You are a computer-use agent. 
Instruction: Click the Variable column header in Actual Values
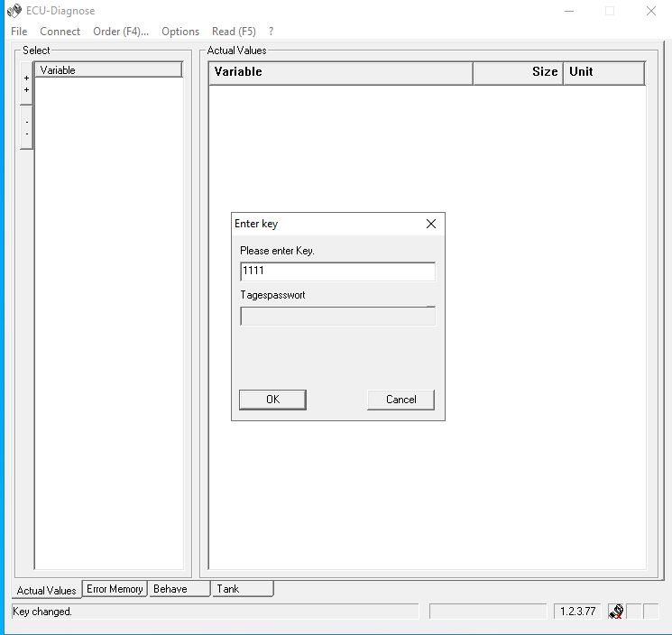(x=341, y=72)
